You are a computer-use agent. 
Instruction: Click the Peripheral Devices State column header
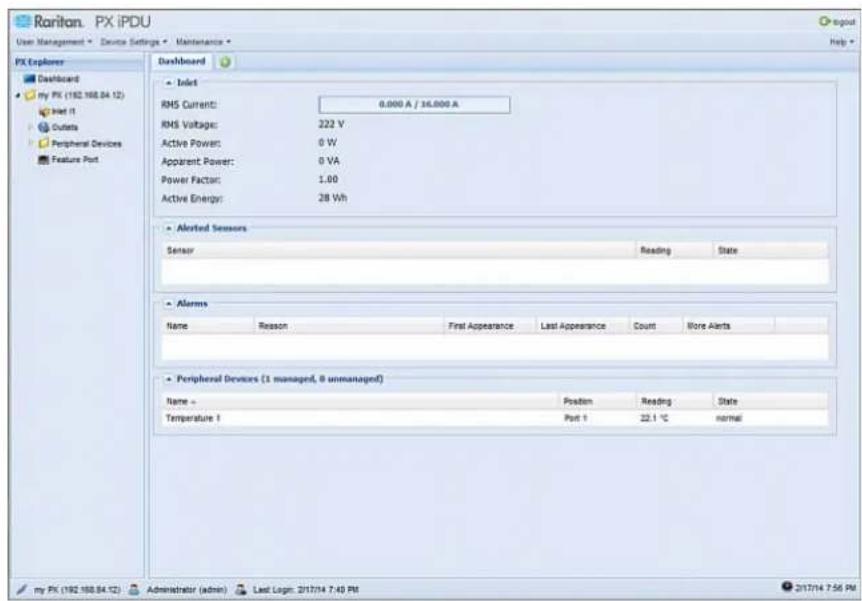(770, 401)
